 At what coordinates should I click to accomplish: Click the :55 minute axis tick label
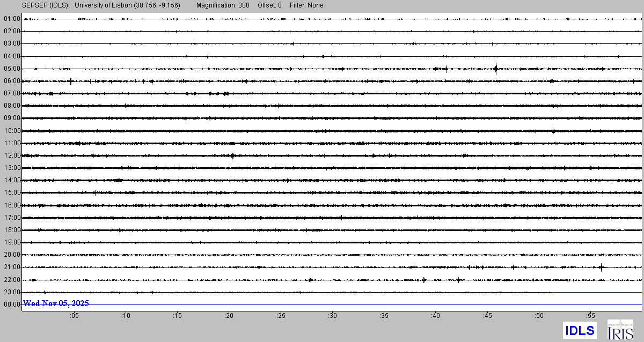[x=590, y=316]
